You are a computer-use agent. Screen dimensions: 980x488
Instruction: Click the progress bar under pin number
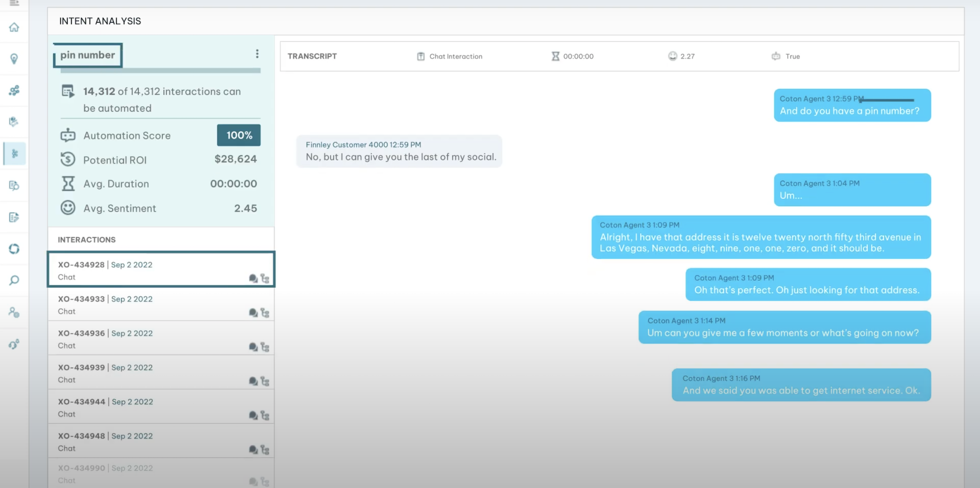(x=161, y=71)
